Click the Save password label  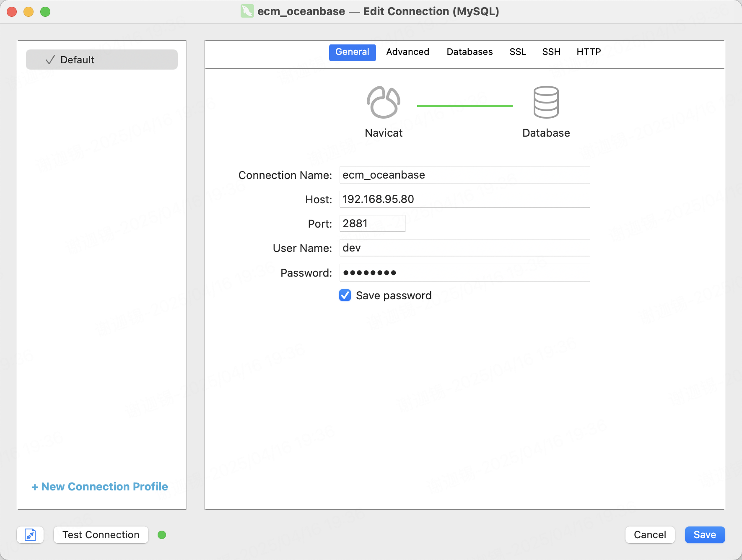point(394,296)
